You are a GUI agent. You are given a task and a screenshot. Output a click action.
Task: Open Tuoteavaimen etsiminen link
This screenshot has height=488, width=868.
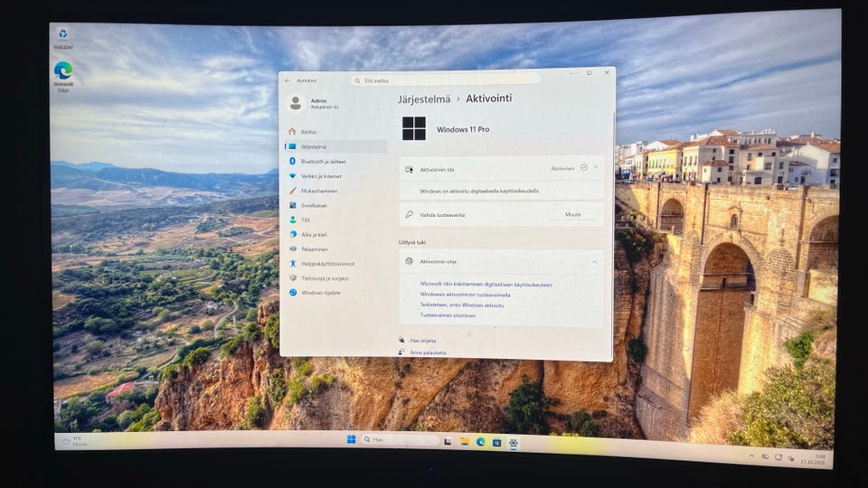[x=448, y=315]
